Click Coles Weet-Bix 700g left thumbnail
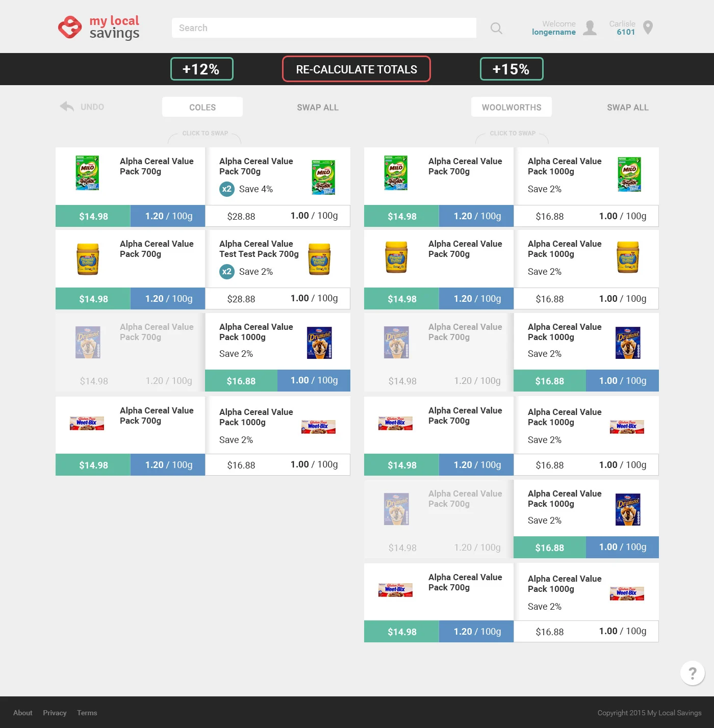This screenshot has height=728, width=714. (x=87, y=423)
